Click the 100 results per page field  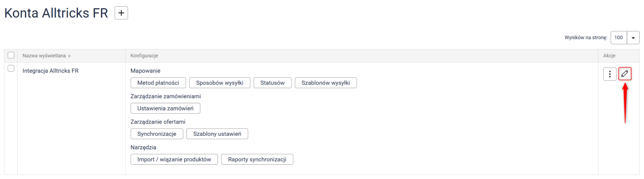[619, 38]
